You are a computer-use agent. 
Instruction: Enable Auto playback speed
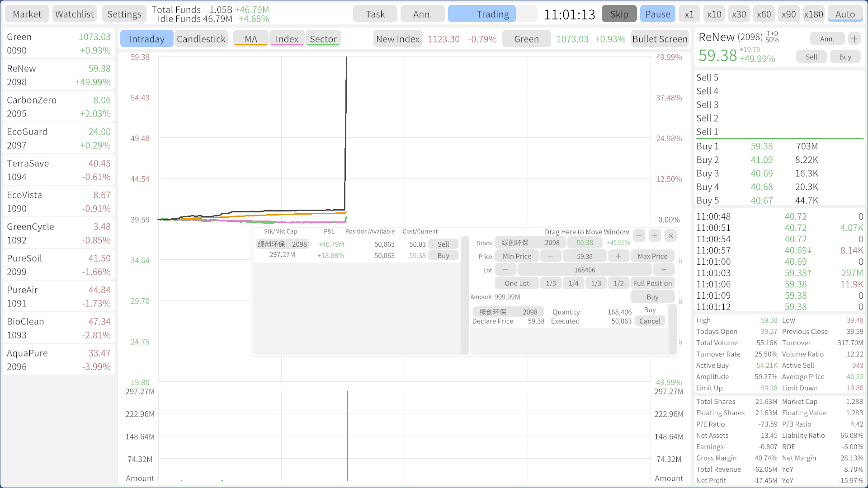tap(845, 14)
